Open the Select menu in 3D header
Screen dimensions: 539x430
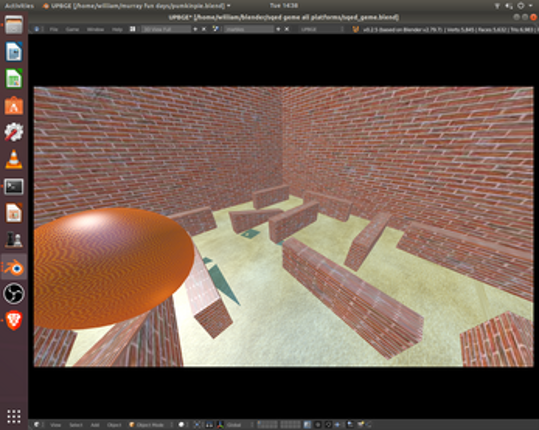[76, 425]
